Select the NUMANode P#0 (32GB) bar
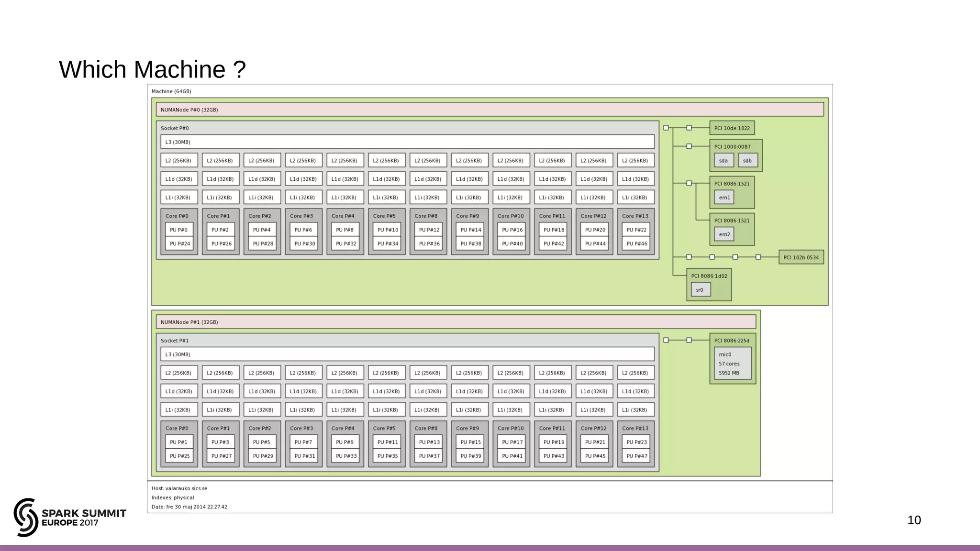The height and width of the screenshot is (551, 980). 490,110
